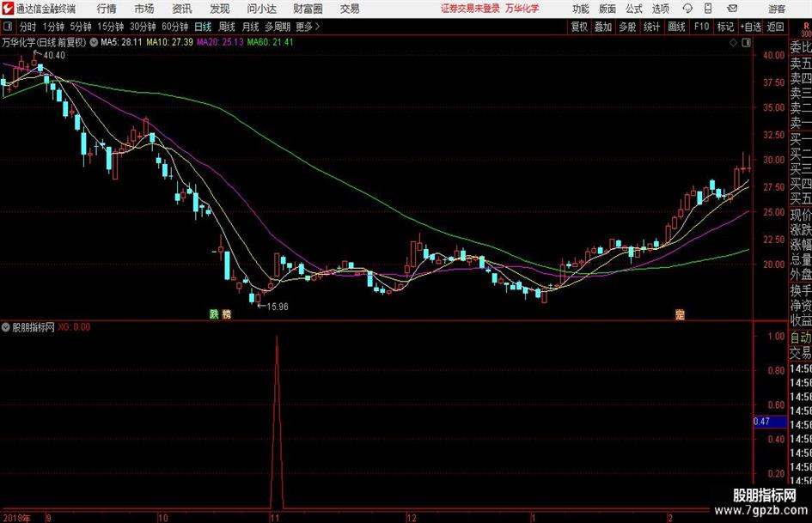Viewport: 812px width, 523px height.
Task: Click the MA10: 27.39 indicator label
Action: pos(170,42)
